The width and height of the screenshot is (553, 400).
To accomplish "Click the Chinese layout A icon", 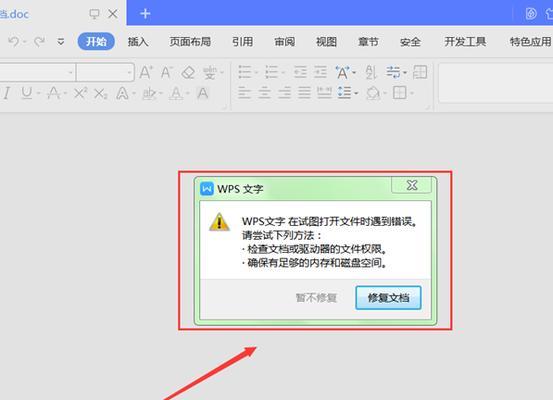I will click(342, 72).
